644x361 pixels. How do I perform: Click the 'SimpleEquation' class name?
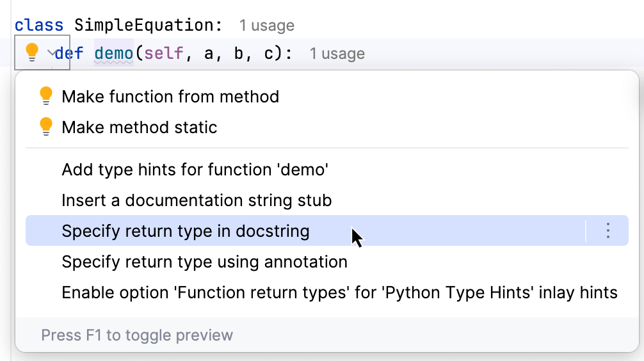(149, 26)
